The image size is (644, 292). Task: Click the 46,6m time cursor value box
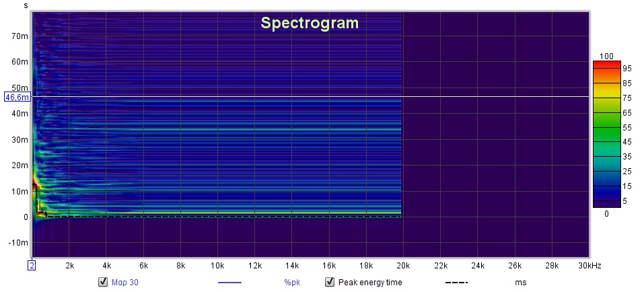tap(17, 97)
